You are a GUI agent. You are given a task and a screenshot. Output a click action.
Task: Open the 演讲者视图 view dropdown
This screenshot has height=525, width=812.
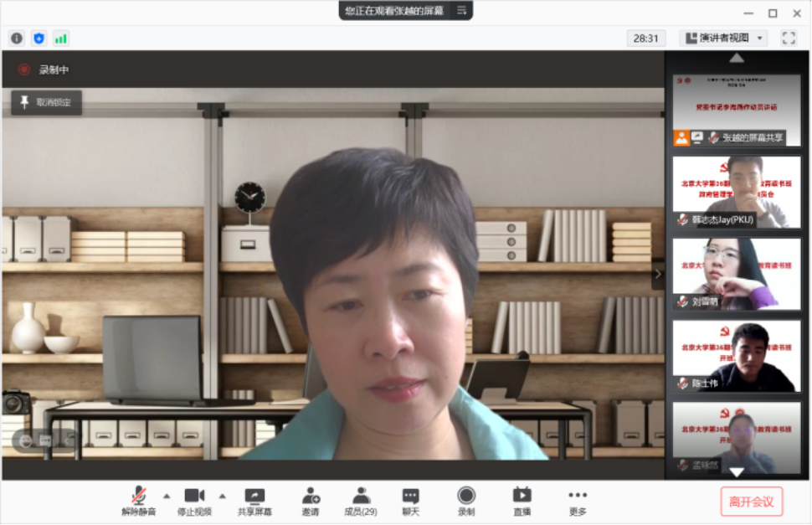[723, 39]
